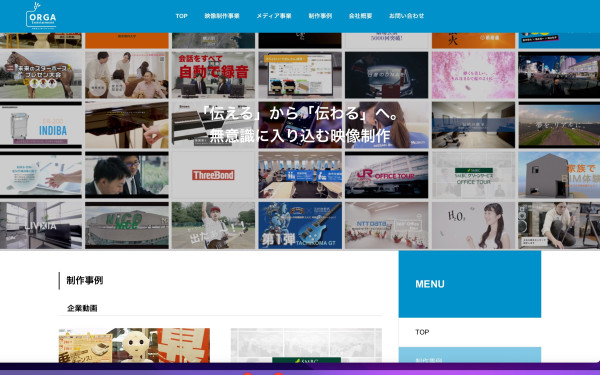The width and height of the screenshot is (600, 375).
Task: Select the office conference room thumbnail
Action: (x=473, y=125)
